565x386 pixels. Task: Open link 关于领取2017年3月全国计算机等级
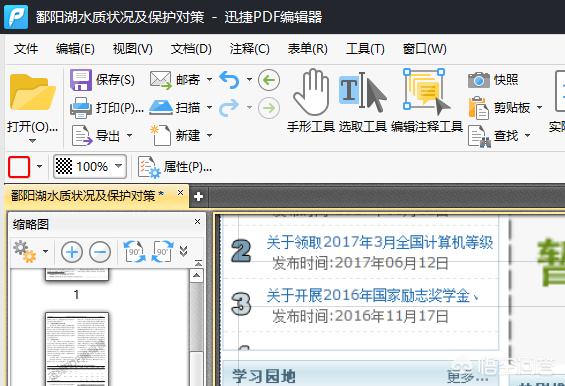coord(379,242)
